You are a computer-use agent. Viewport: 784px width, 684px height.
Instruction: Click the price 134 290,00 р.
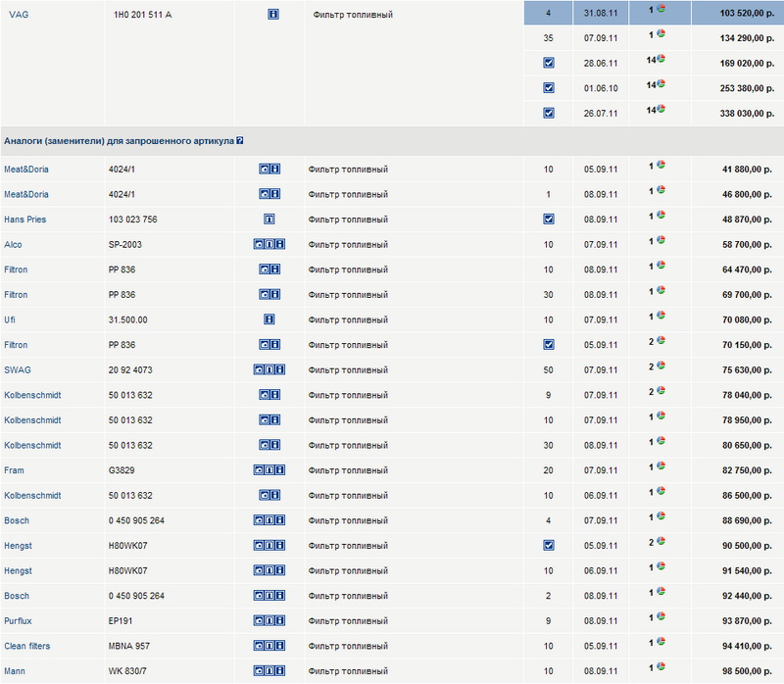click(747, 38)
